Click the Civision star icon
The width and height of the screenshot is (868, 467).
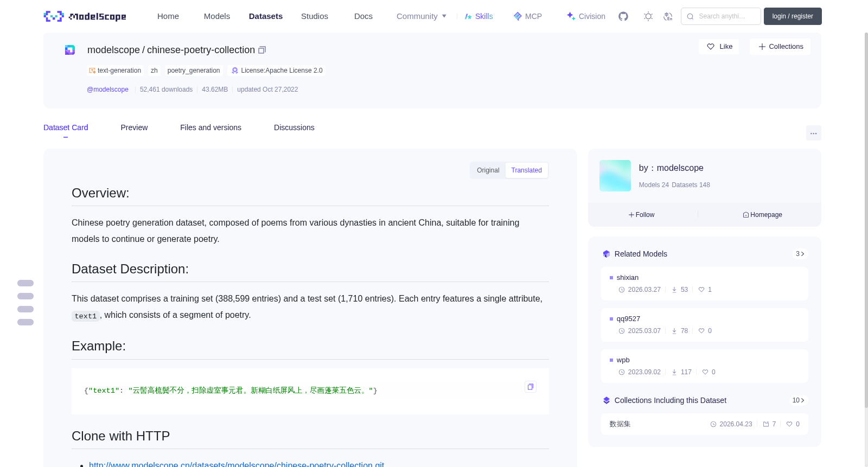571,16
